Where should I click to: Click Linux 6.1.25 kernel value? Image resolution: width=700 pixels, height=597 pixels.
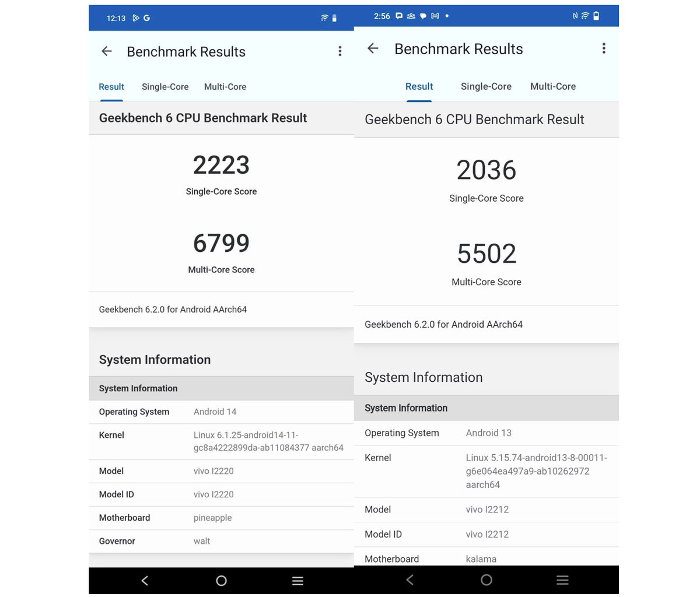tap(268, 441)
